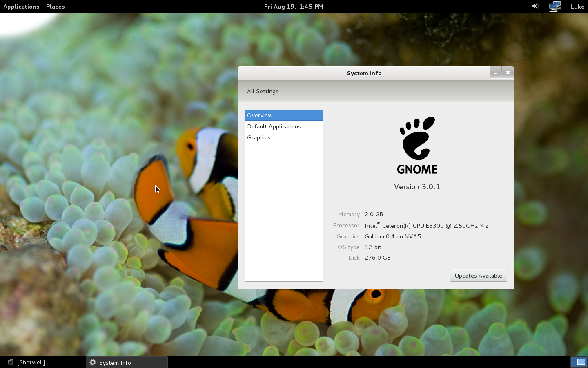Click the GNOME foot logo

point(417,139)
